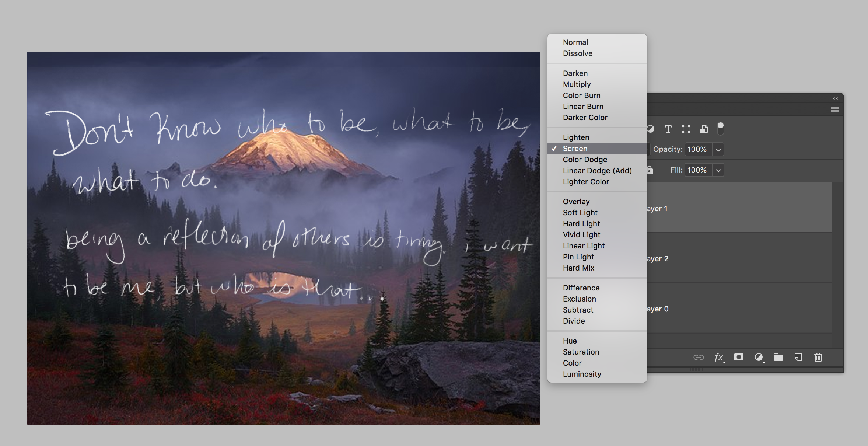
Task: Toggle the lock all icon beside Fill
Action: [650, 170]
